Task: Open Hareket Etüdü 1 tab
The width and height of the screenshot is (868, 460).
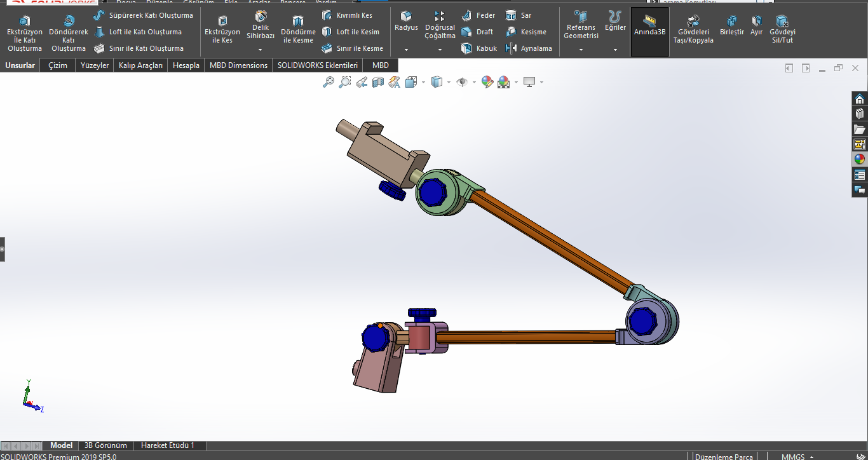Action: (168, 445)
